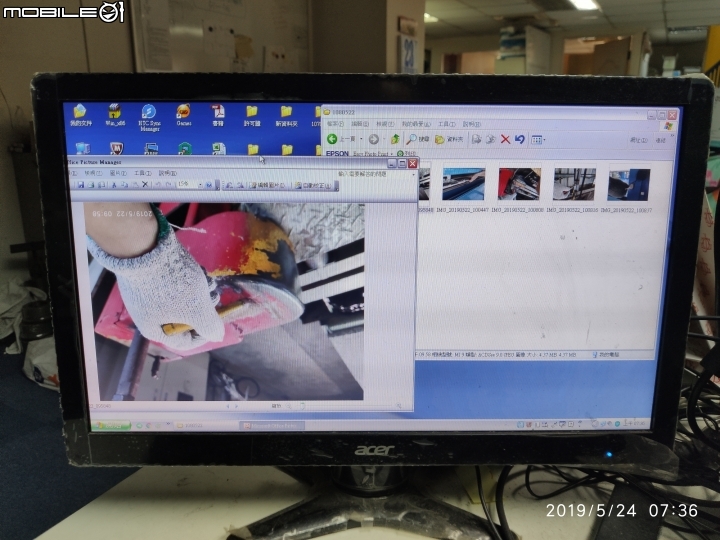Click blue Undo arrow in Explorer toolbar
This screenshot has height=540, width=720.
(519, 139)
